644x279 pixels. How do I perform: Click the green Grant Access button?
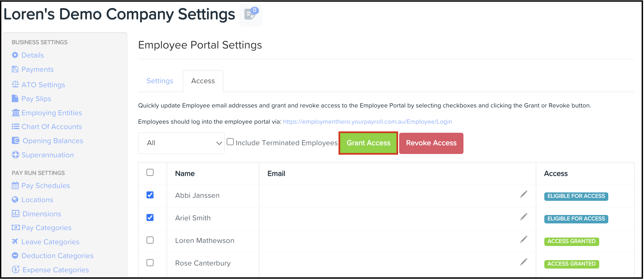[368, 143]
